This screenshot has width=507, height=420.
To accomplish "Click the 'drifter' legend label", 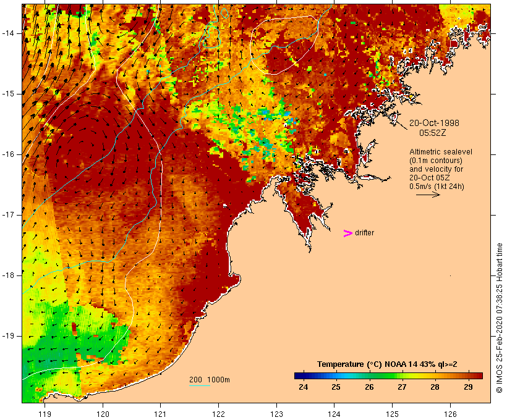I will click(x=364, y=233).
